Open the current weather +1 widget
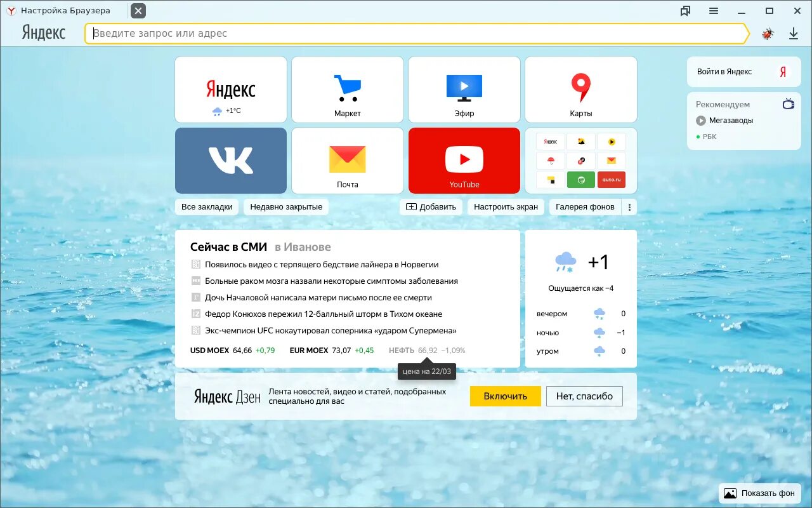 coord(581,262)
